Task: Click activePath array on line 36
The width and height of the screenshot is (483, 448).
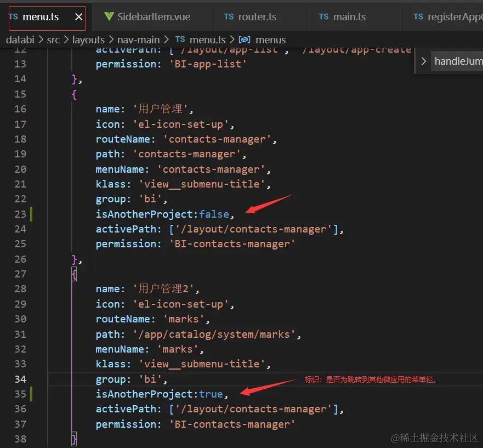Action: pyautogui.click(x=254, y=409)
